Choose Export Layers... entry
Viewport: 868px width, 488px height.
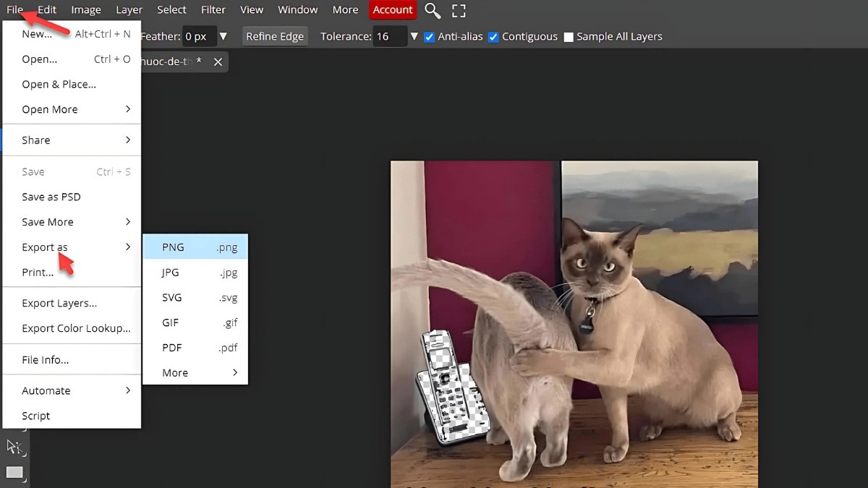(72, 303)
